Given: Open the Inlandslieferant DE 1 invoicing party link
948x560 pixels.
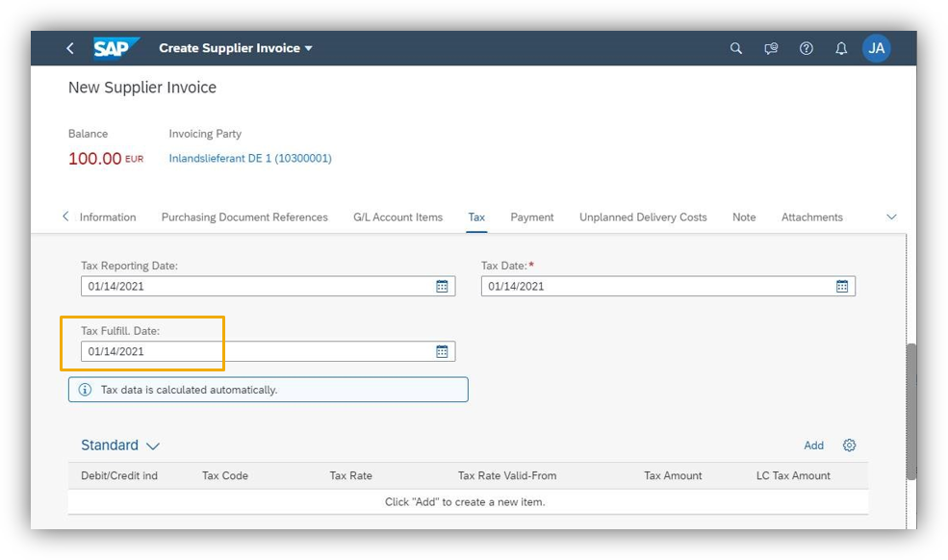Looking at the screenshot, I should 250,159.
